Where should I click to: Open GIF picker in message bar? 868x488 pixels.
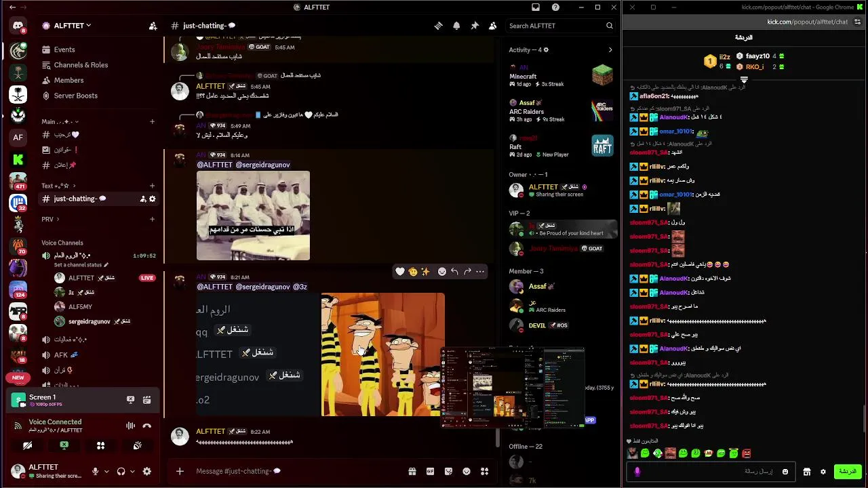pos(430,471)
